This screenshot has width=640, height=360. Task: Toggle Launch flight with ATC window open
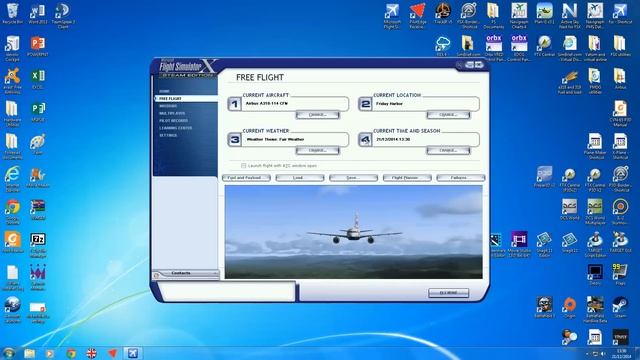[244, 166]
